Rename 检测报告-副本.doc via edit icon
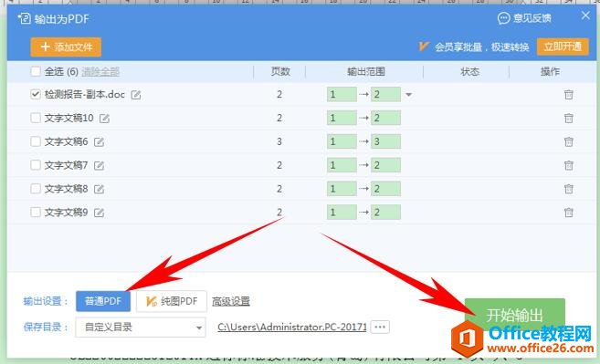This screenshot has width=600, height=364. click(136, 95)
